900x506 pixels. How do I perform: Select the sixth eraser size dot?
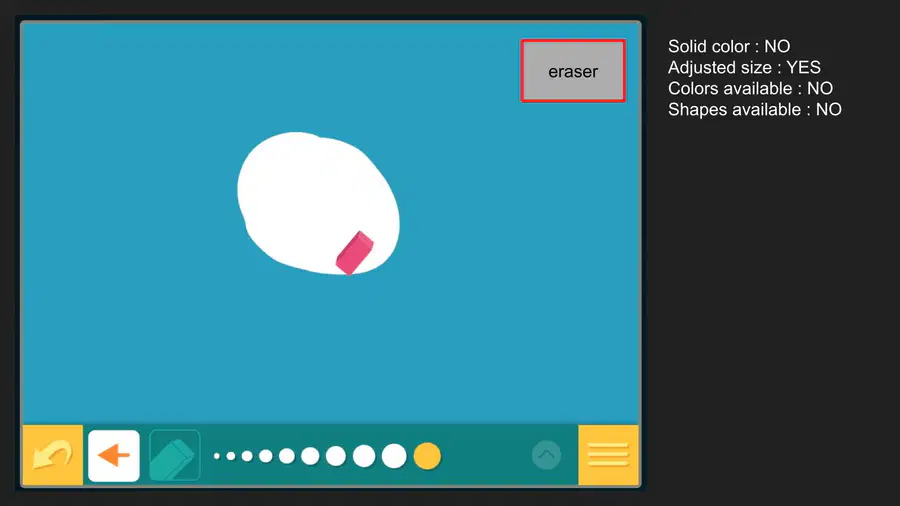coord(311,456)
